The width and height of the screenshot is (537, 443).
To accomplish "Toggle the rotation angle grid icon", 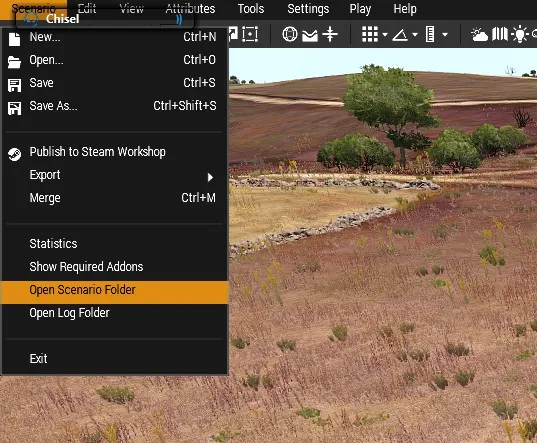I will point(400,35).
